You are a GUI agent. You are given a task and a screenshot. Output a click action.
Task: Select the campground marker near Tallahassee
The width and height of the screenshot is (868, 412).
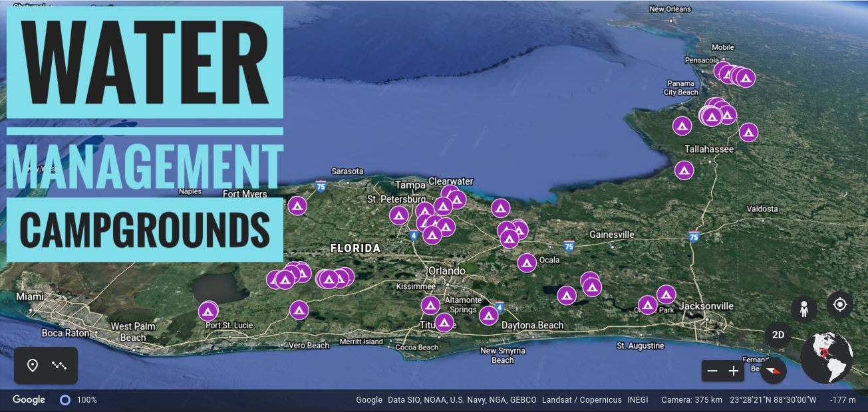[x=684, y=170]
